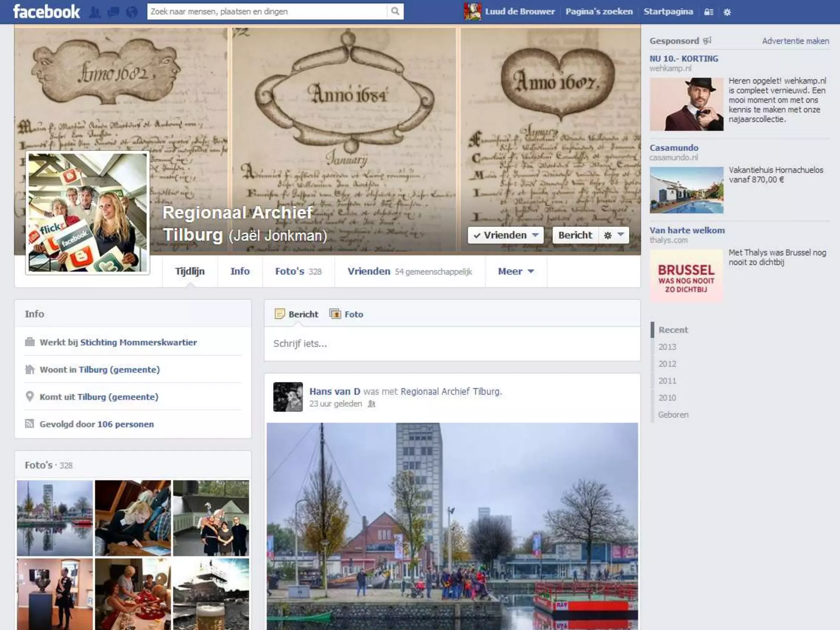Jump to 2011 on the timeline

(x=667, y=381)
